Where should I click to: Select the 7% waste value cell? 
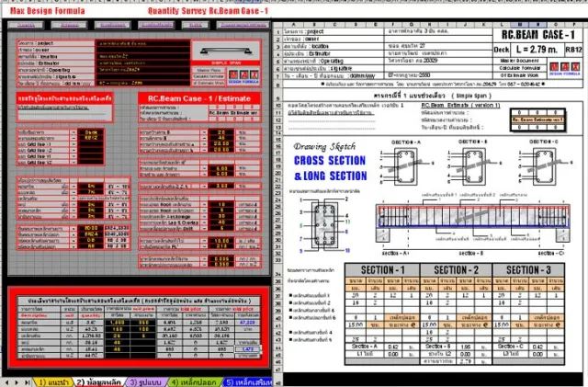[91, 192]
